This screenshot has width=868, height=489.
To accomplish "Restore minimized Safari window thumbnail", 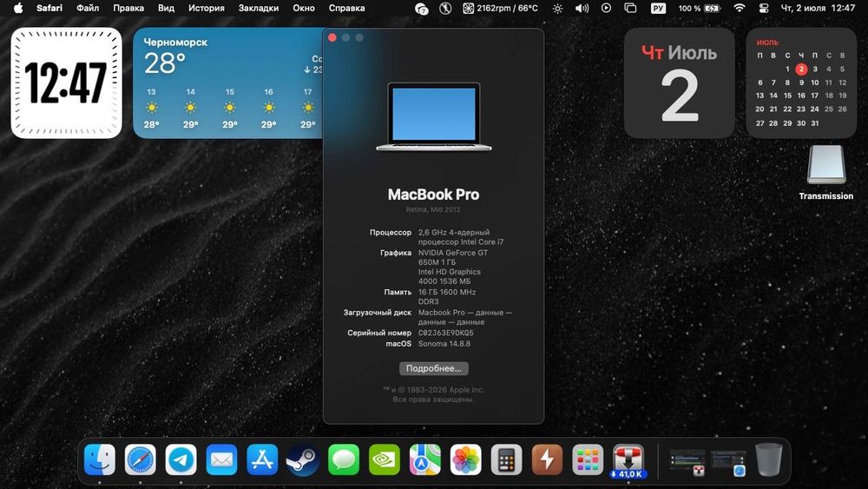I will pos(728,463).
